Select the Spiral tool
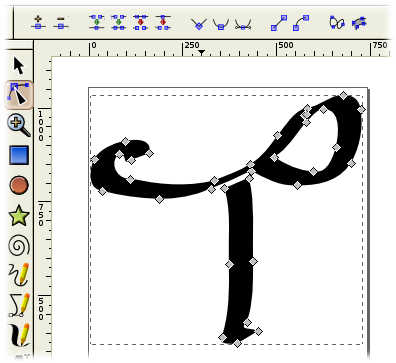This screenshot has width=396, height=363. [x=19, y=245]
